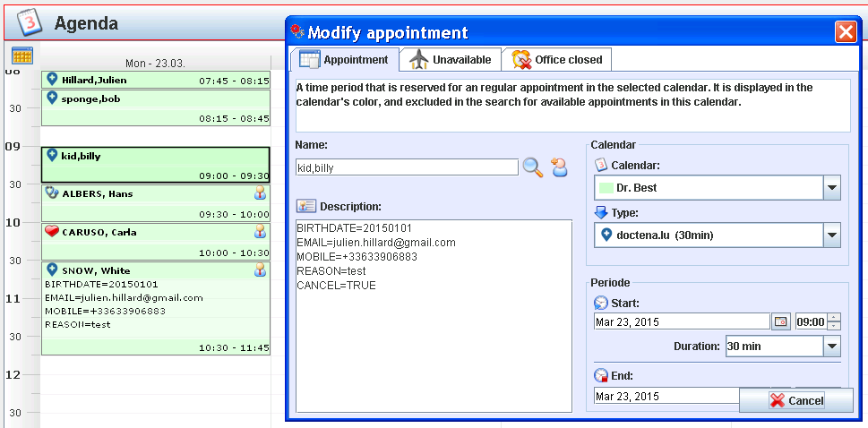Click into the Name text field
This screenshot has height=428, width=868.
pyautogui.click(x=407, y=167)
